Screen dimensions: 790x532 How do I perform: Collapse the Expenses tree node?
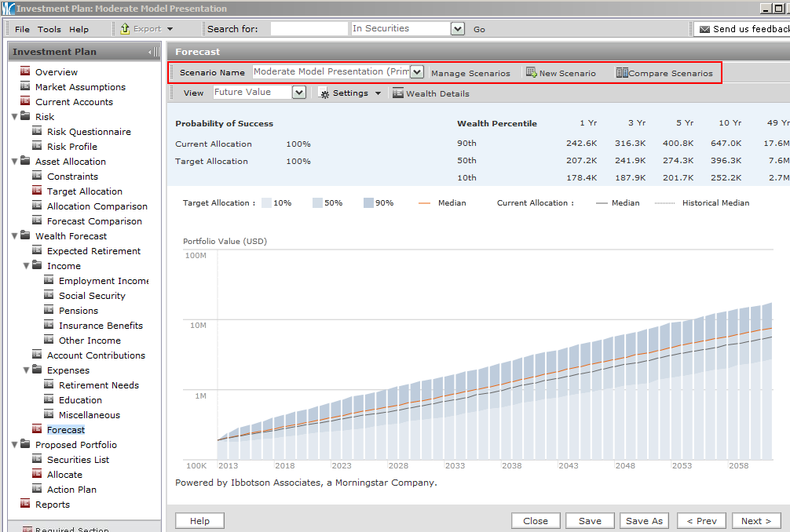pyautogui.click(x=27, y=370)
